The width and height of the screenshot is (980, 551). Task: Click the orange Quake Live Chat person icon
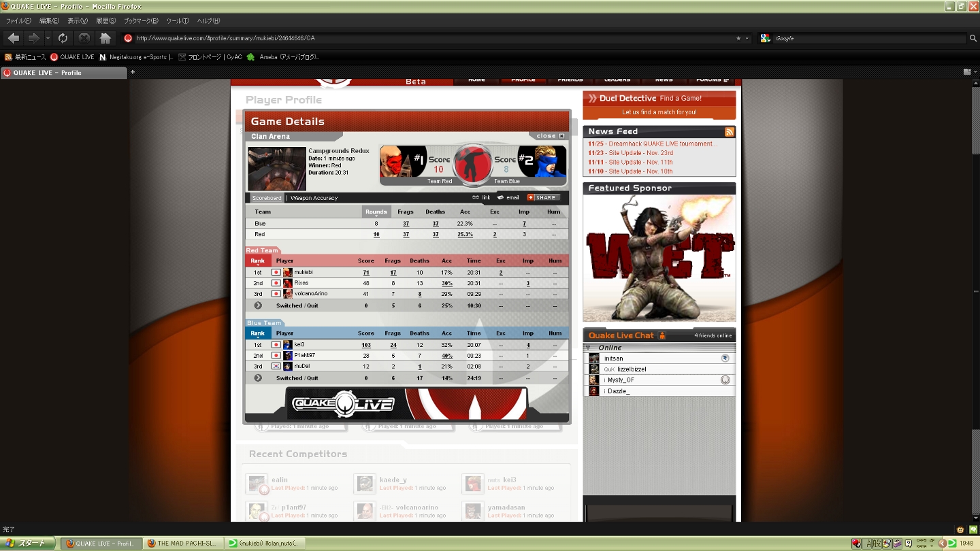click(662, 335)
